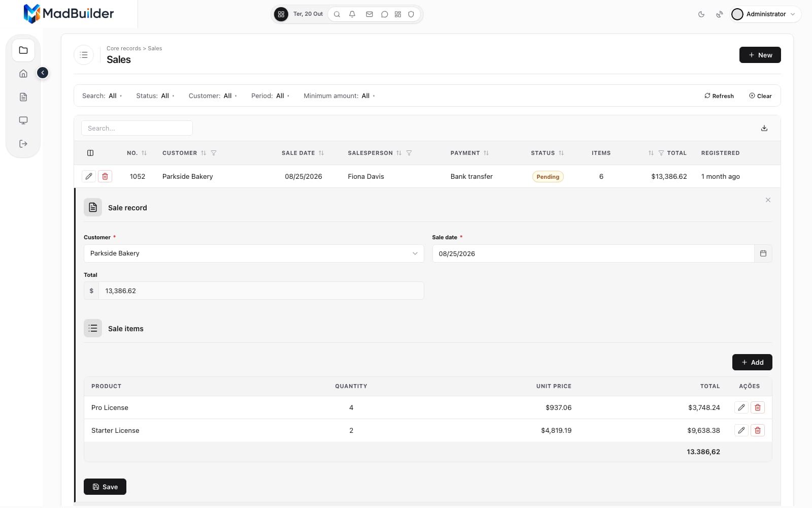Open the Customer dropdown showing Parkside Bakery
This screenshot has height=508, width=812.
pyautogui.click(x=254, y=253)
